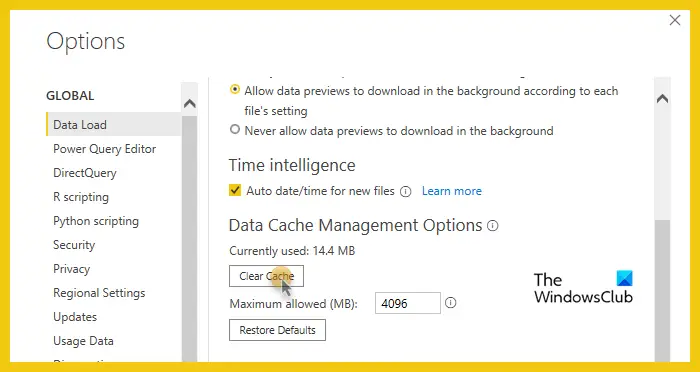Click the Maximum allowed (MB) input field

408,303
